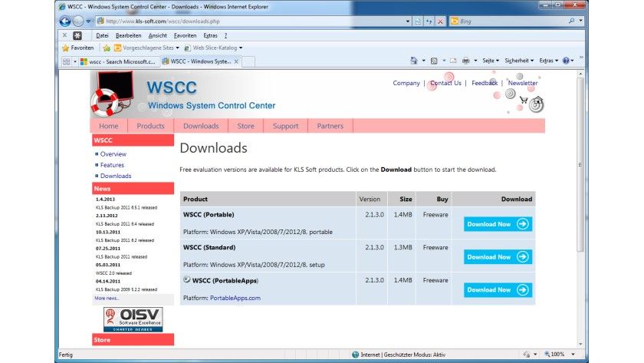Screen dimensions: 644x363
Task: Open the recent pages dropdown next to Forward
Action: (88, 21)
